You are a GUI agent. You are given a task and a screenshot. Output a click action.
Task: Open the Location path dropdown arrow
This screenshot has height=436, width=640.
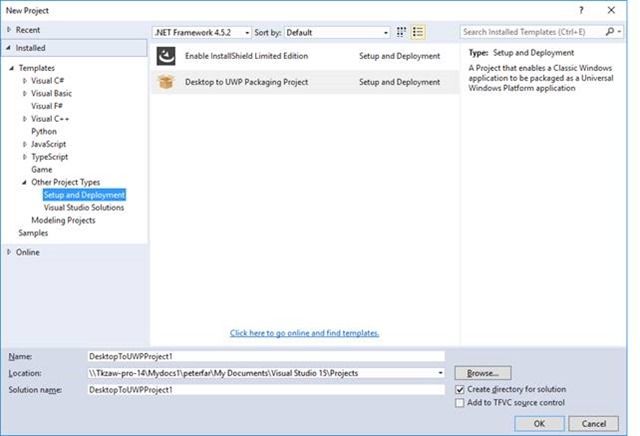(440, 373)
